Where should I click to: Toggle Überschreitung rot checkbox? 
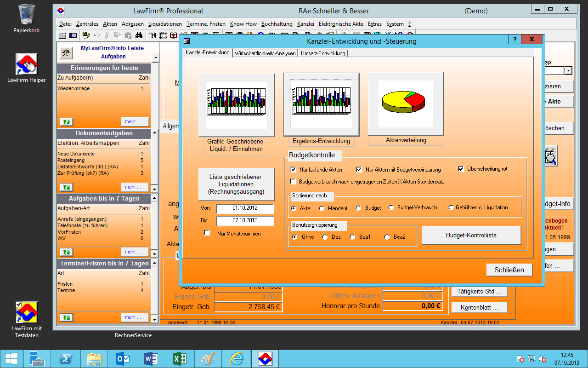coord(461,169)
